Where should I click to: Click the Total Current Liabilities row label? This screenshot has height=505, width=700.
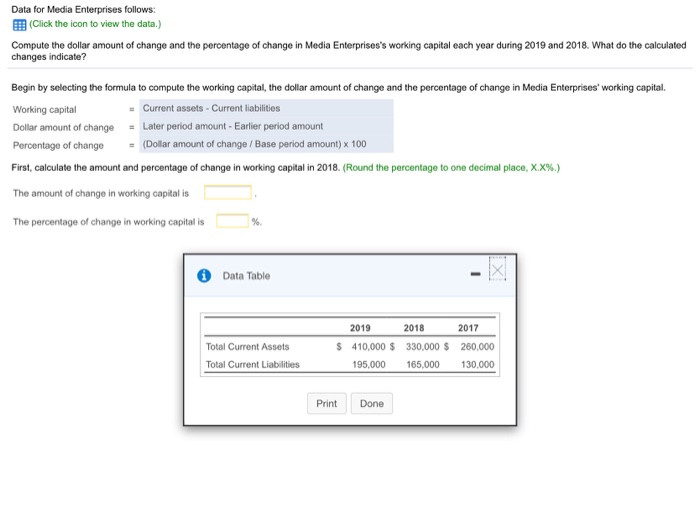click(253, 364)
